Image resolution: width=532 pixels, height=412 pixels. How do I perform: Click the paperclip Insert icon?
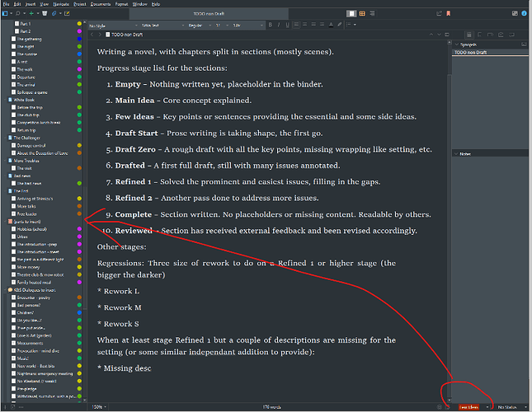pos(54,13)
